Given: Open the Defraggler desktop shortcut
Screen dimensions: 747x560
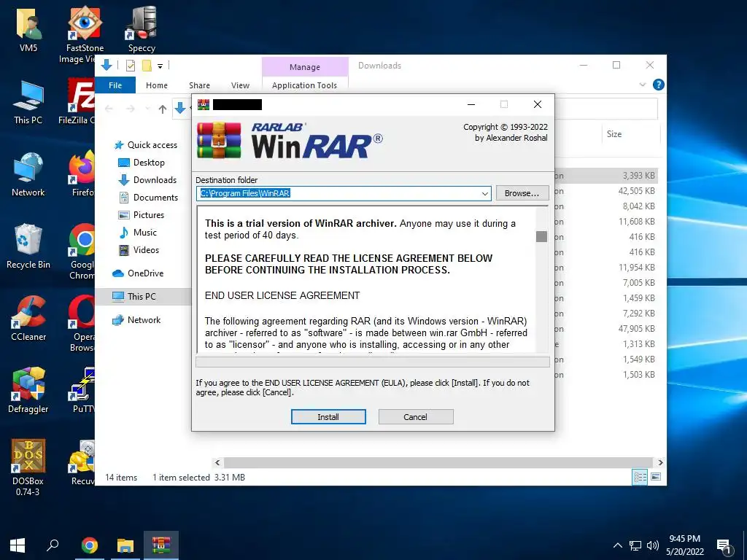Looking at the screenshot, I should pyautogui.click(x=28, y=391).
